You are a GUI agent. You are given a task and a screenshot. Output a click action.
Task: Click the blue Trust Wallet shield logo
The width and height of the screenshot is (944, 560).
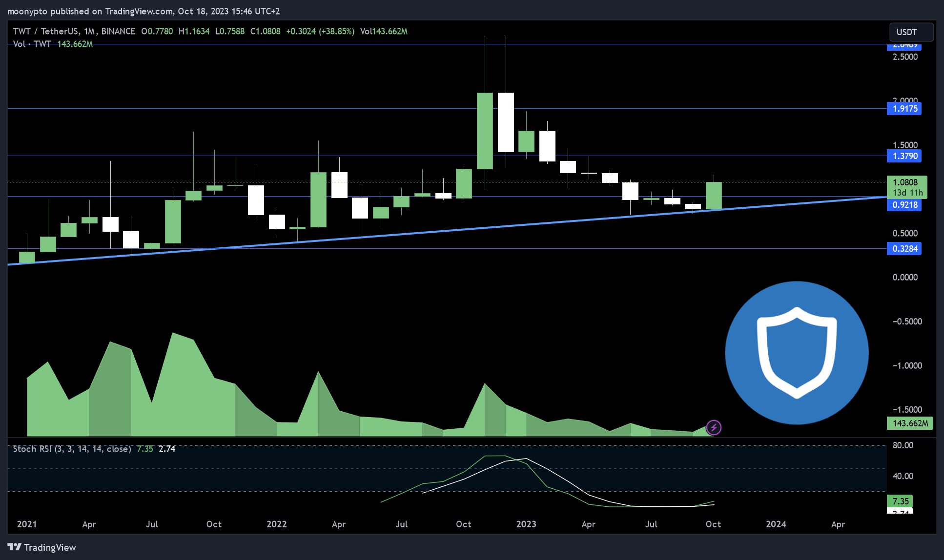[x=797, y=353]
